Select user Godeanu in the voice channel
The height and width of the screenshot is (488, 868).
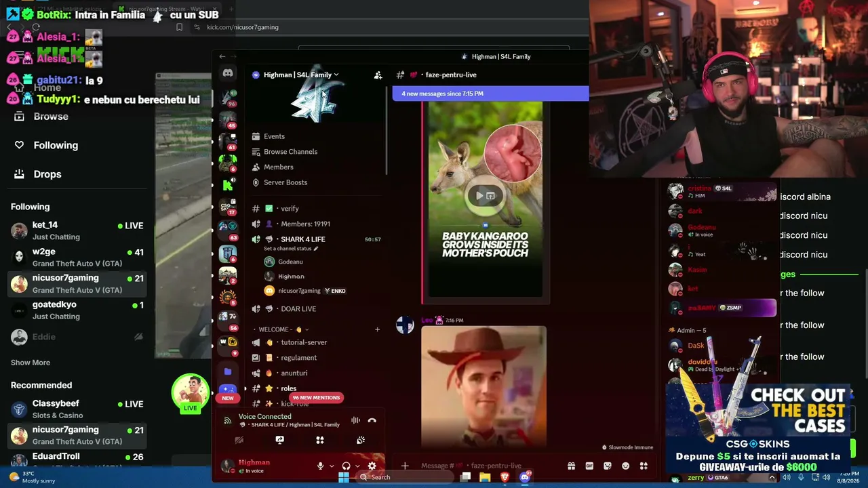290,262
